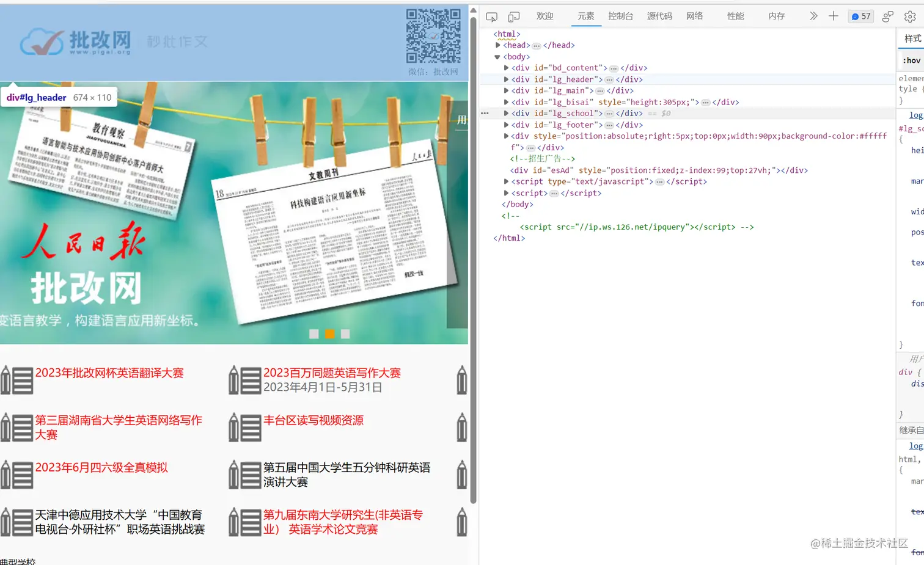Image resolution: width=924 pixels, height=565 pixels.
Task: Open link 第五届中国大学生五分钟科研英语演讲大赛
Action: tap(347, 475)
